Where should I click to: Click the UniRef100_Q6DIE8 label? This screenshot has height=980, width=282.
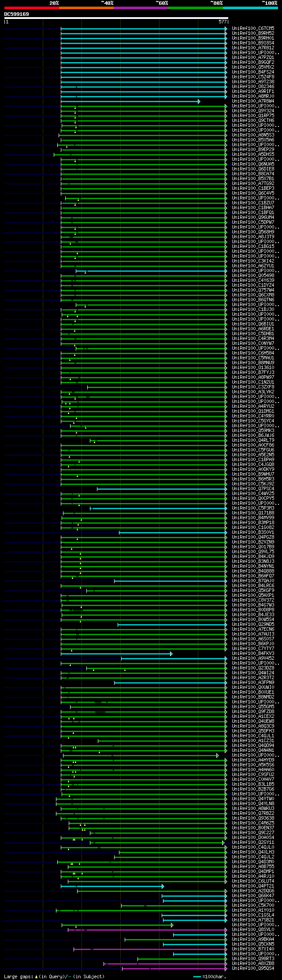point(253,169)
